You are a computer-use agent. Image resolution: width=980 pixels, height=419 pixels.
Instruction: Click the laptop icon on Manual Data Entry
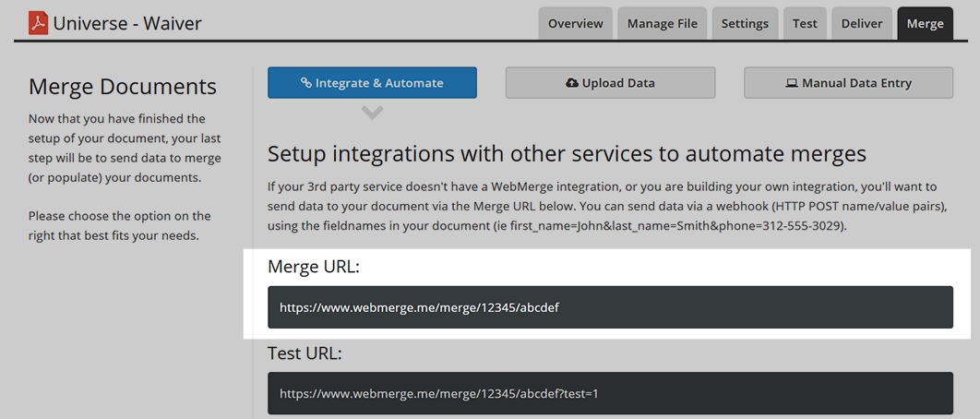(x=792, y=83)
